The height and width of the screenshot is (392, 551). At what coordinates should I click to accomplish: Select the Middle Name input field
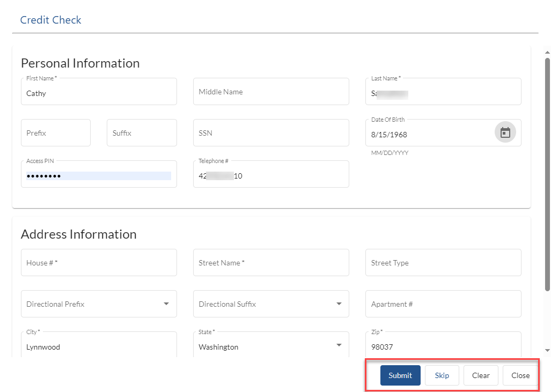tap(271, 92)
